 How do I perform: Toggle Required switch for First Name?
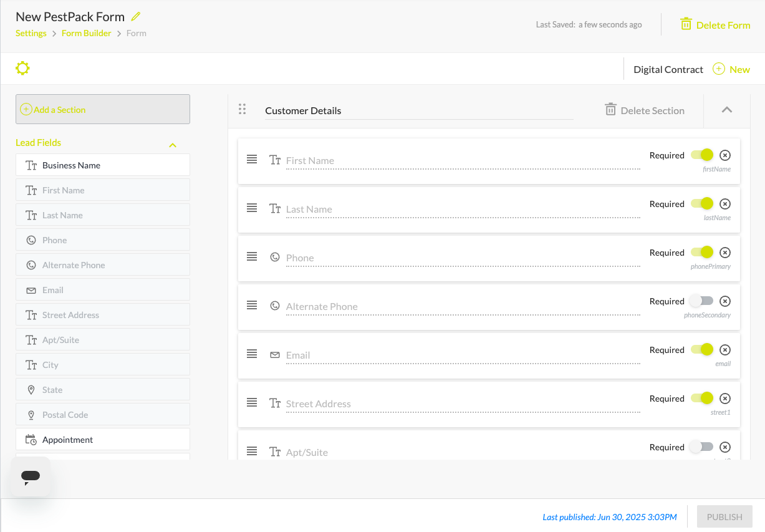pyautogui.click(x=702, y=155)
